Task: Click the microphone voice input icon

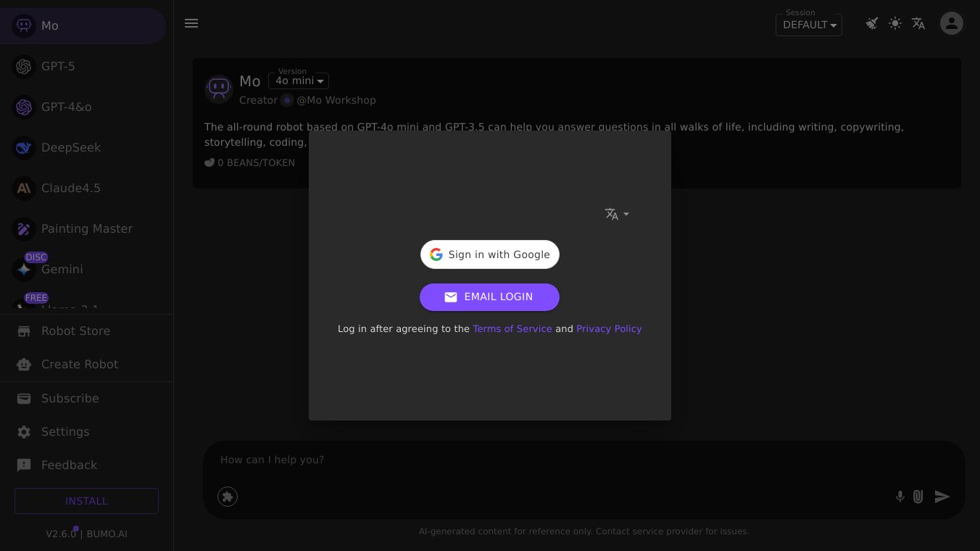Action: click(900, 497)
